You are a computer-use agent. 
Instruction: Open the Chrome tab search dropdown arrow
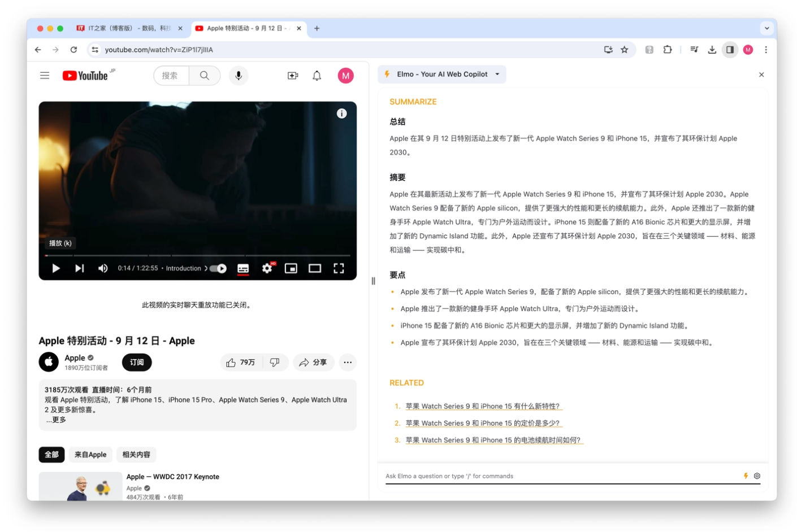[x=766, y=28]
